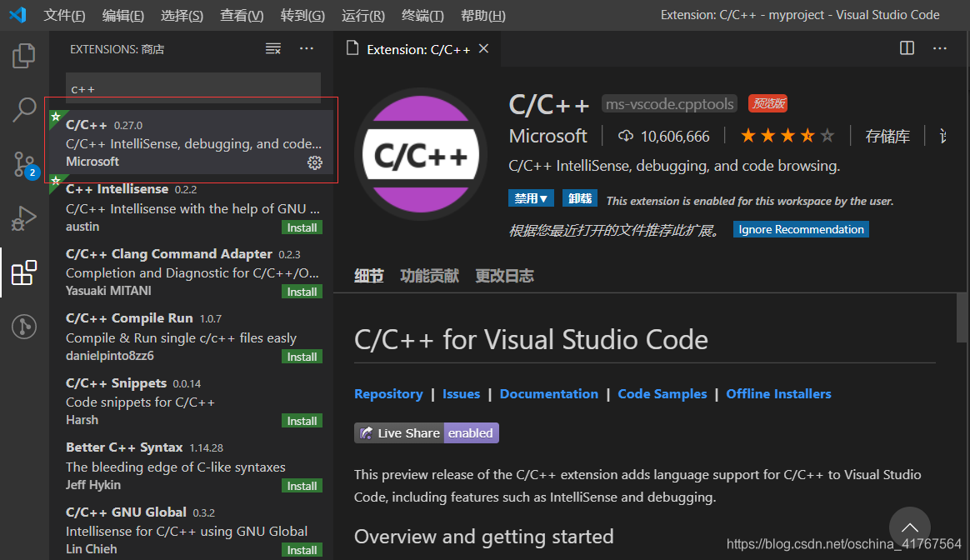
Task: Switch to the 细节 details tab
Action: [x=368, y=276]
